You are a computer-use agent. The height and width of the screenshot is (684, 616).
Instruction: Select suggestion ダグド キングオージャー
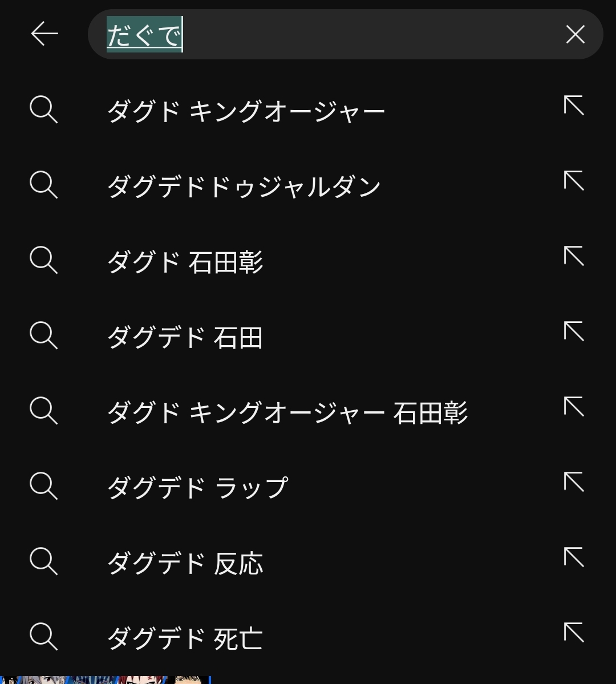246,110
